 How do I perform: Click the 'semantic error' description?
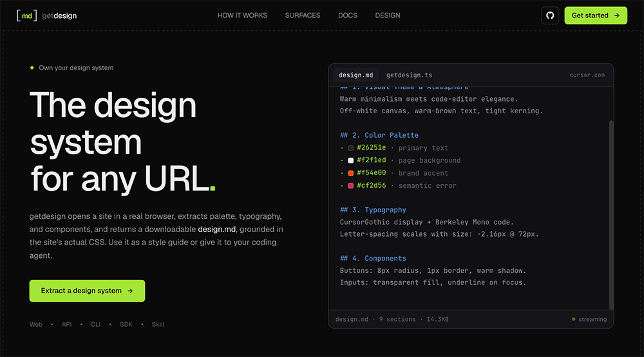427,186
